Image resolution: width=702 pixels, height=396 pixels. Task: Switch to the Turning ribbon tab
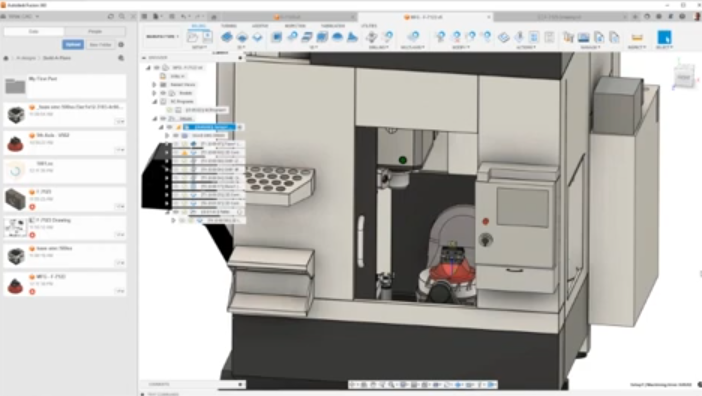point(229,26)
